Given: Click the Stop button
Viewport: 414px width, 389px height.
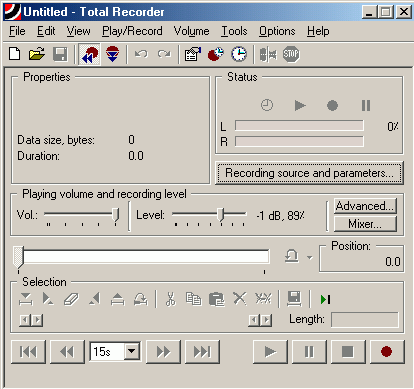Looking at the screenshot, I should (348, 352).
